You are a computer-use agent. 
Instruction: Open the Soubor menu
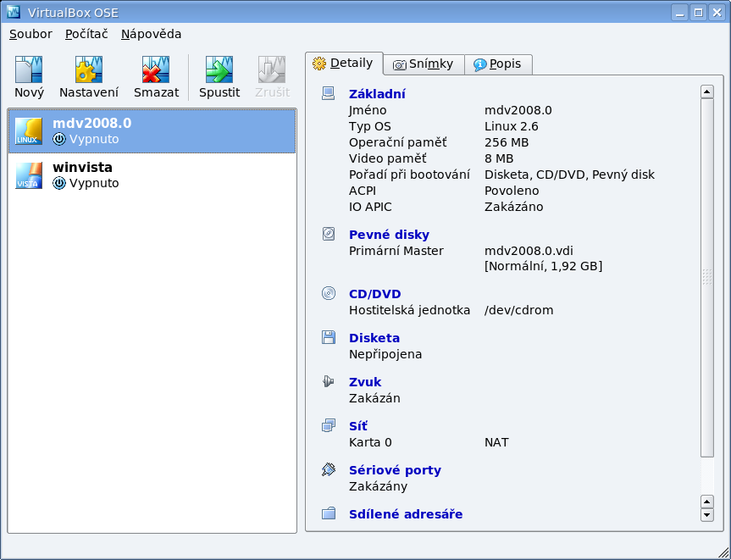pyautogui.click(x=30, y=34)
